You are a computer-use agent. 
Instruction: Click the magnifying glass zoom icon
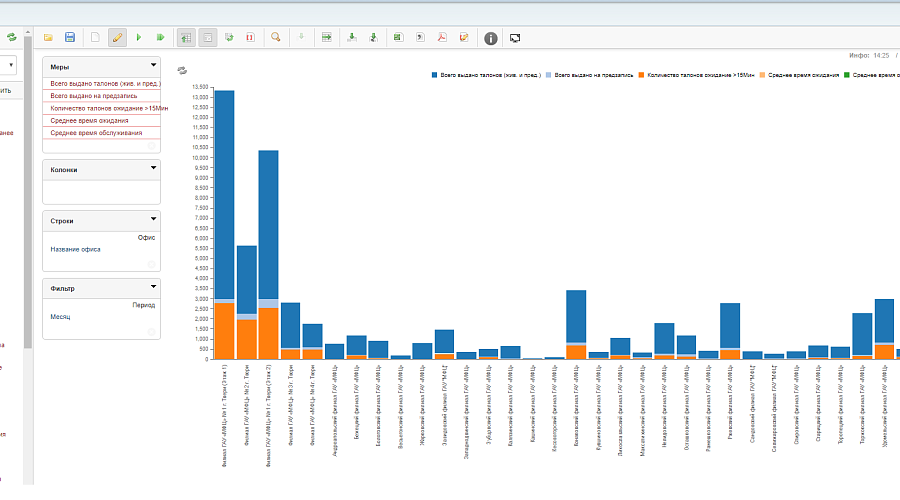click(276, 37)
